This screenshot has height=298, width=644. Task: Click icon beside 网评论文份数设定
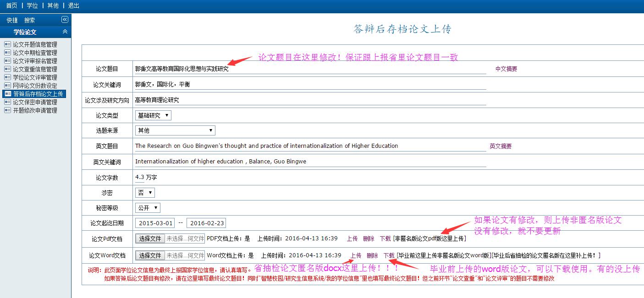click(x=7, y=86)
